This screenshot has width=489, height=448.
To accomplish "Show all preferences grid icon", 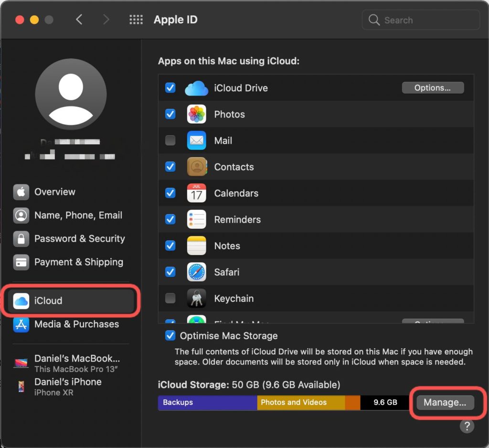I will click(x=136, y=20).
